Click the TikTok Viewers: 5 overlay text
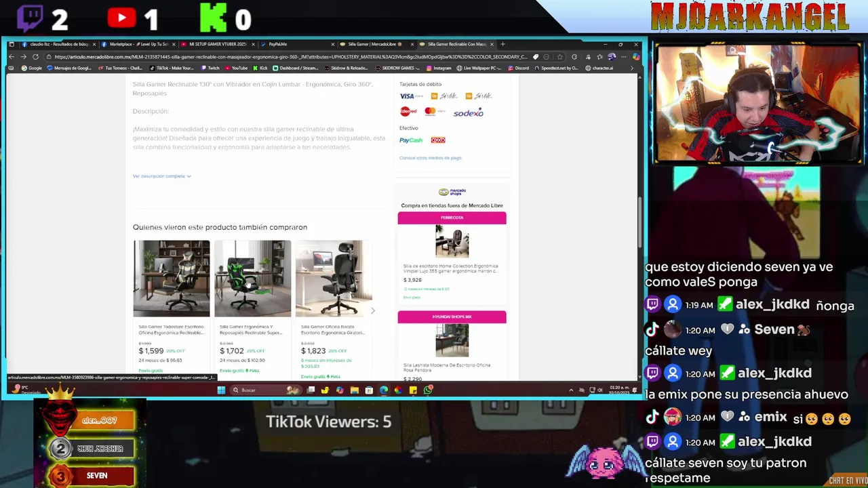This screenshot has width=868, height=488. [328, 422]
